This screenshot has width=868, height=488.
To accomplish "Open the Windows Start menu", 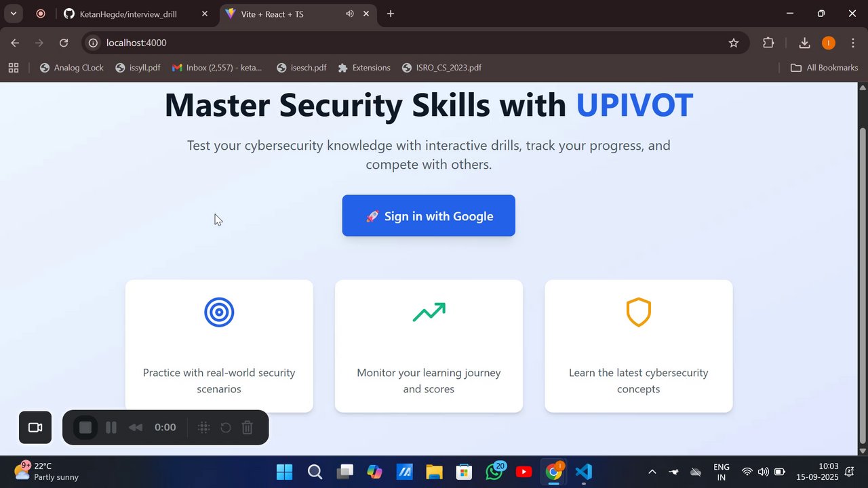I will point(285,472).
